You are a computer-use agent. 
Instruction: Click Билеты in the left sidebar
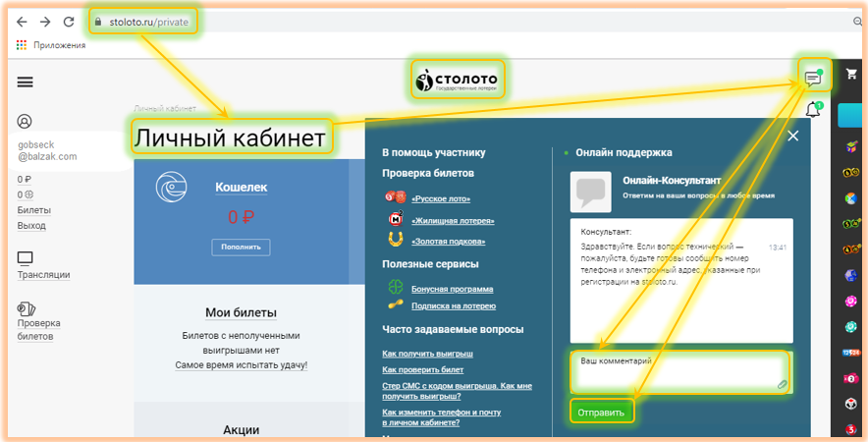[x=33, y=210]
